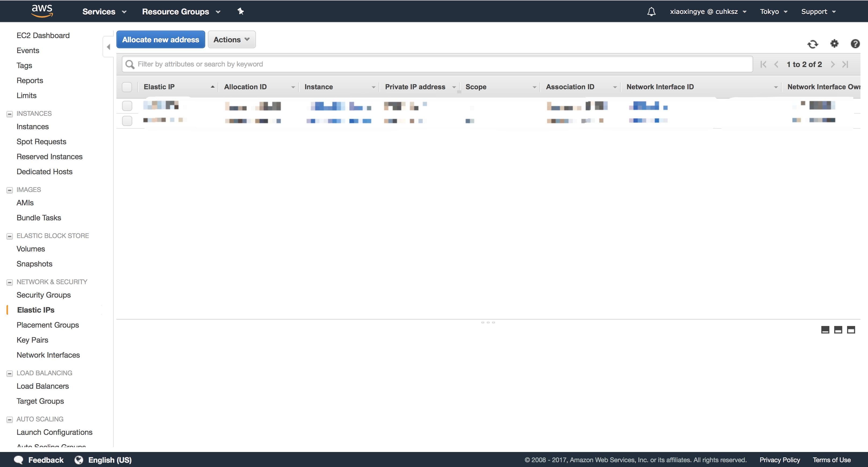Toggle the select-all checkbox in header
Image resolution: width=868 pixels, height=467 pixels.
[127, 87]
